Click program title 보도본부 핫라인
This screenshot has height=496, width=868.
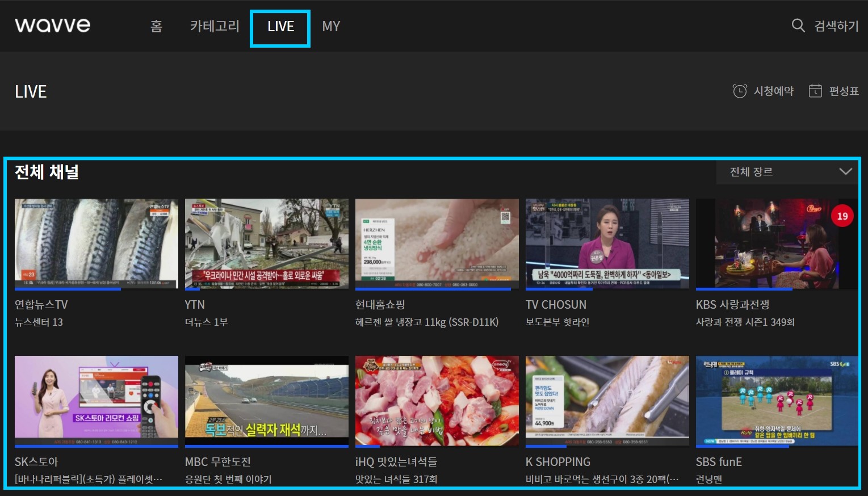click(x=557, y=322)
